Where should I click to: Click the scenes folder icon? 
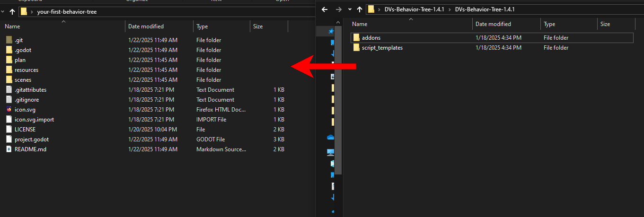click(x=9, y=80)
